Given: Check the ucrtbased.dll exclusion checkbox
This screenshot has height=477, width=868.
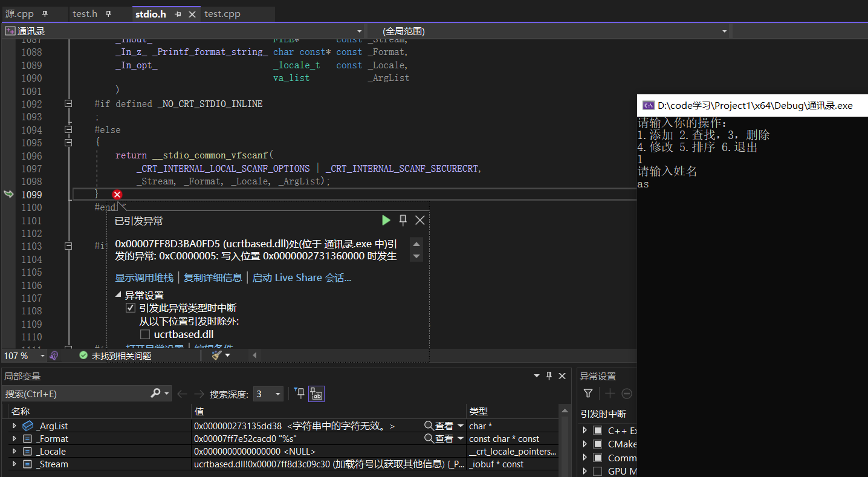Looking at the screenshot, I should 145,334.
